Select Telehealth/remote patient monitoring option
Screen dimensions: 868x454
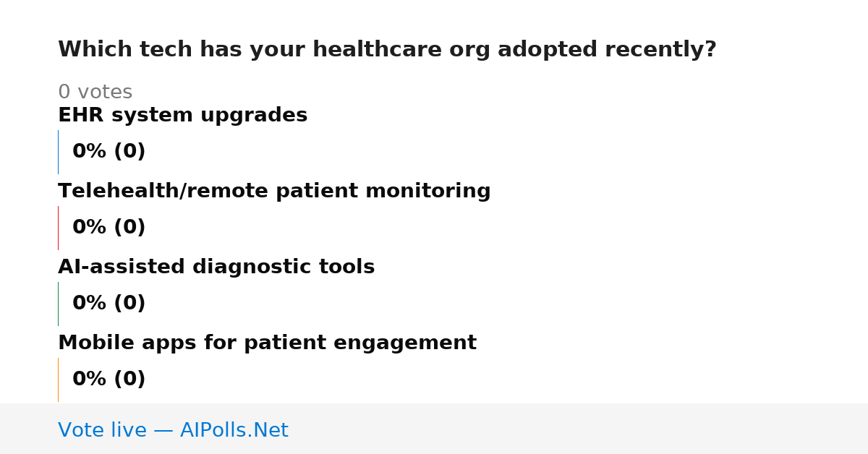pos(274,192)
